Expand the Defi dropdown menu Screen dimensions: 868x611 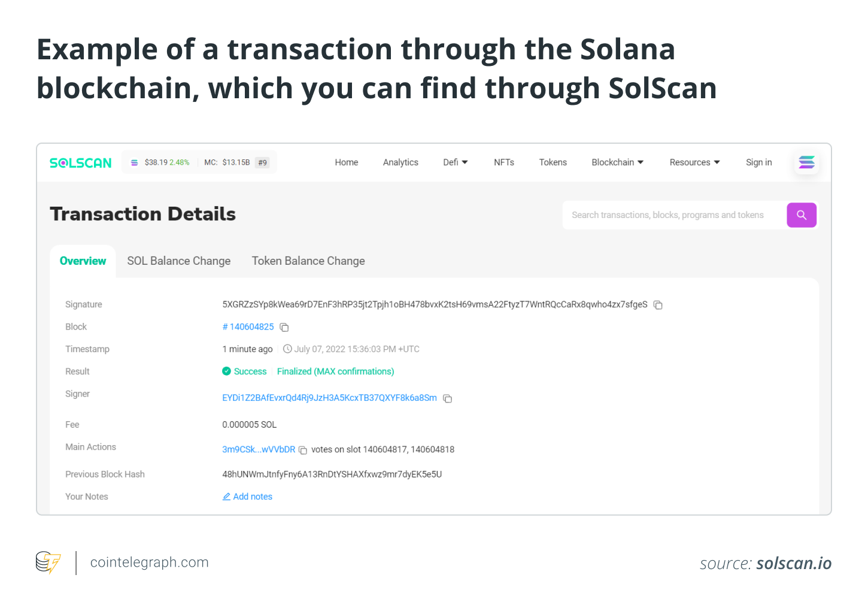tap(456, 162)
